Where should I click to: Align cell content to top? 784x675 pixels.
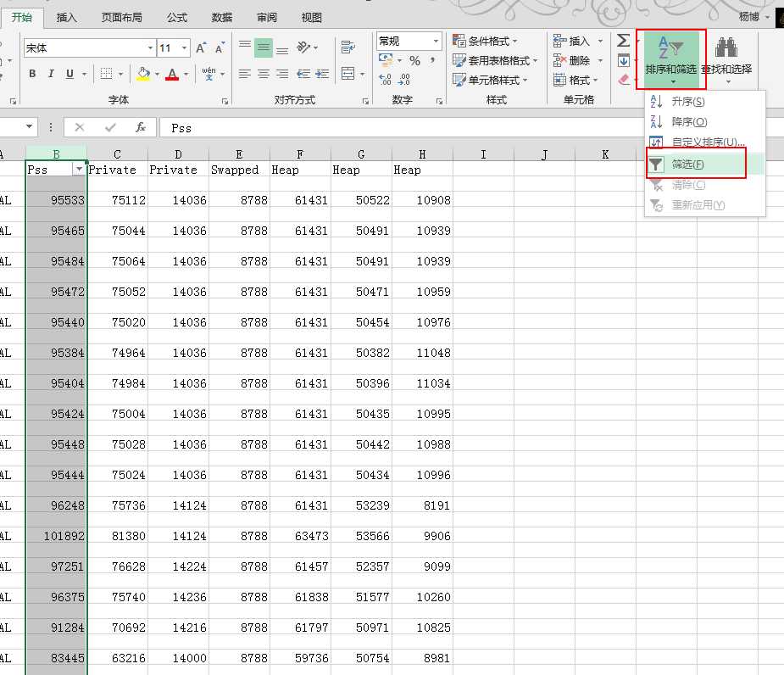[x=244, y=47]
